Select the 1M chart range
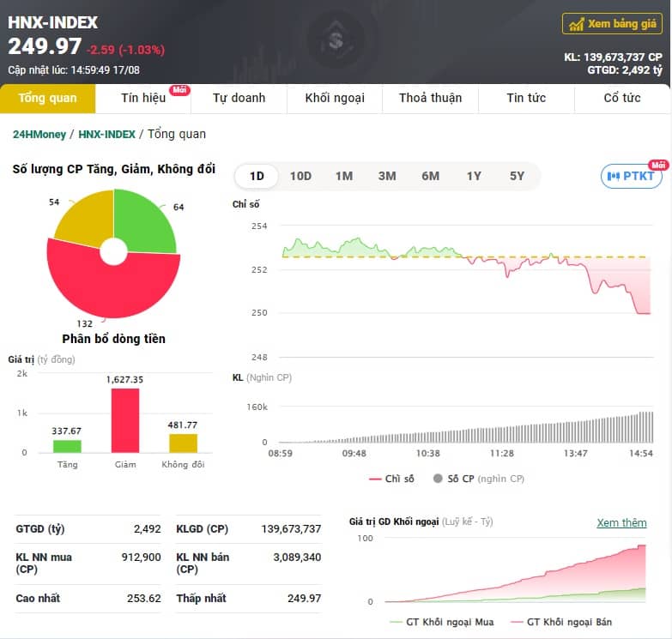 [344, 176]
